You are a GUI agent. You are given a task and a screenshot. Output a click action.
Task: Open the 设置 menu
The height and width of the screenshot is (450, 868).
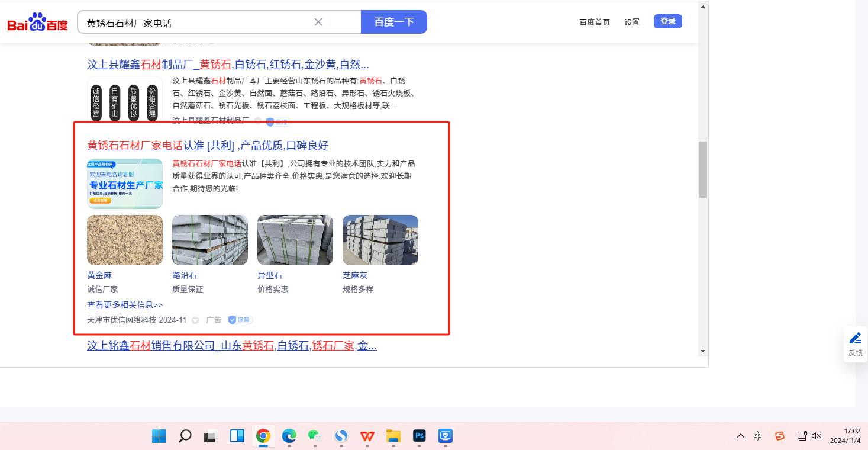[x=632, y=22]
